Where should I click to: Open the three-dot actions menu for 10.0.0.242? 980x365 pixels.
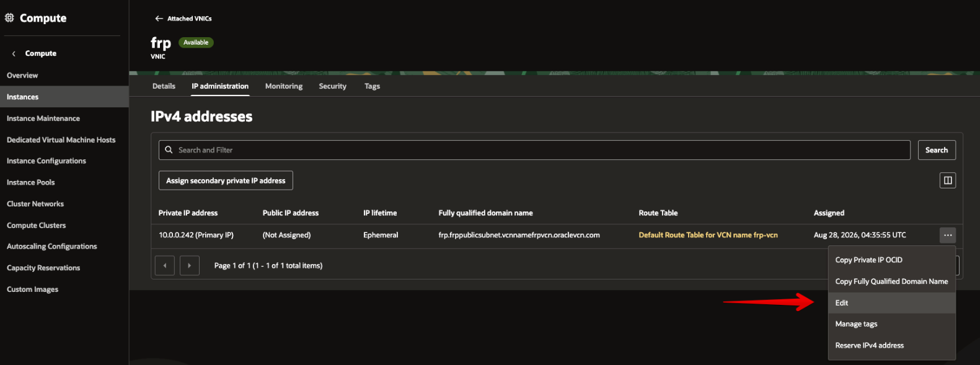[947, 235]
